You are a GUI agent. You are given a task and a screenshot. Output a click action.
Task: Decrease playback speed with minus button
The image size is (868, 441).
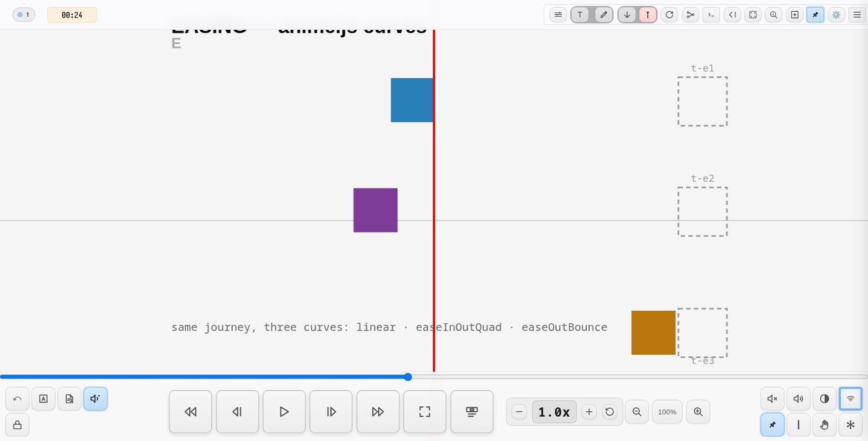coord(520,412)
